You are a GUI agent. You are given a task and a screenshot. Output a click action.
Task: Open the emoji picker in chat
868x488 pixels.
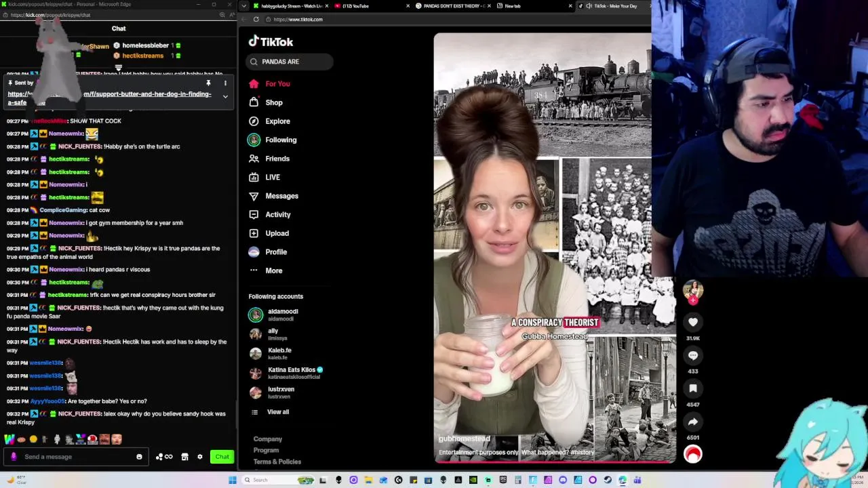click(139, 457)
